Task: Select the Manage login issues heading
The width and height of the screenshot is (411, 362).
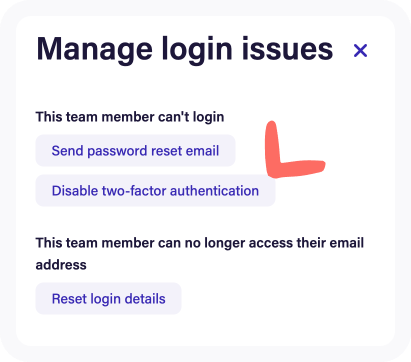Action: pyautogui.click(x=185, y=50)
